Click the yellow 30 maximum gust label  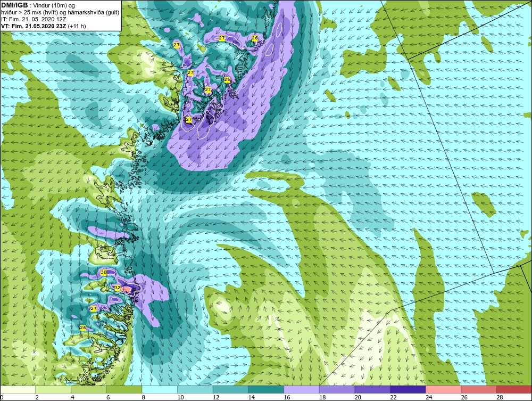104,272
